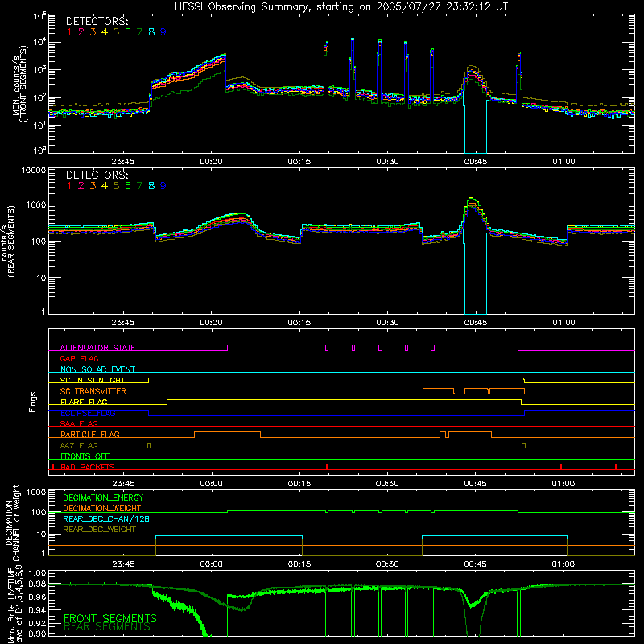The image size is (644, 644).
Task: Click the green detector number 6 in the front segments legend
Action: 128,31
